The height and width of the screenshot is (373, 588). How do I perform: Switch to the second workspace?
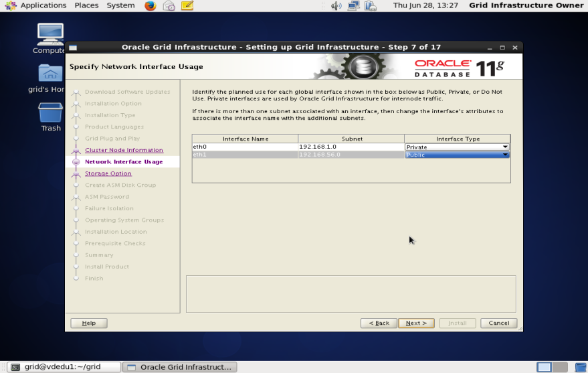point(560,367)
